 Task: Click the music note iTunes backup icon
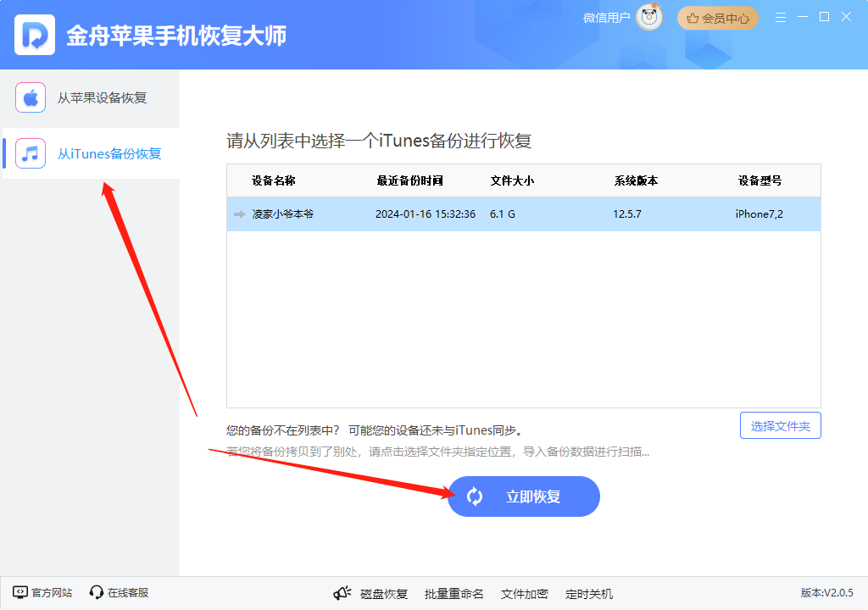coord(31,153)
